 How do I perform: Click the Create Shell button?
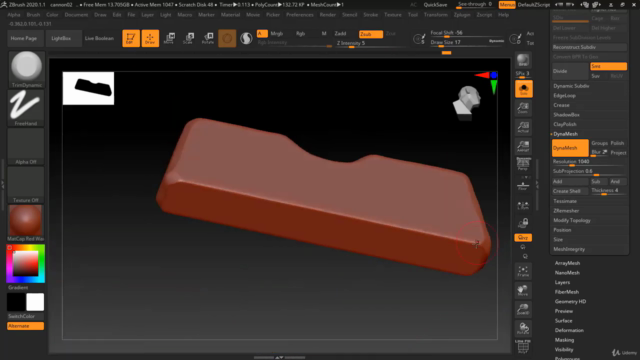click(x=570, y=191)
